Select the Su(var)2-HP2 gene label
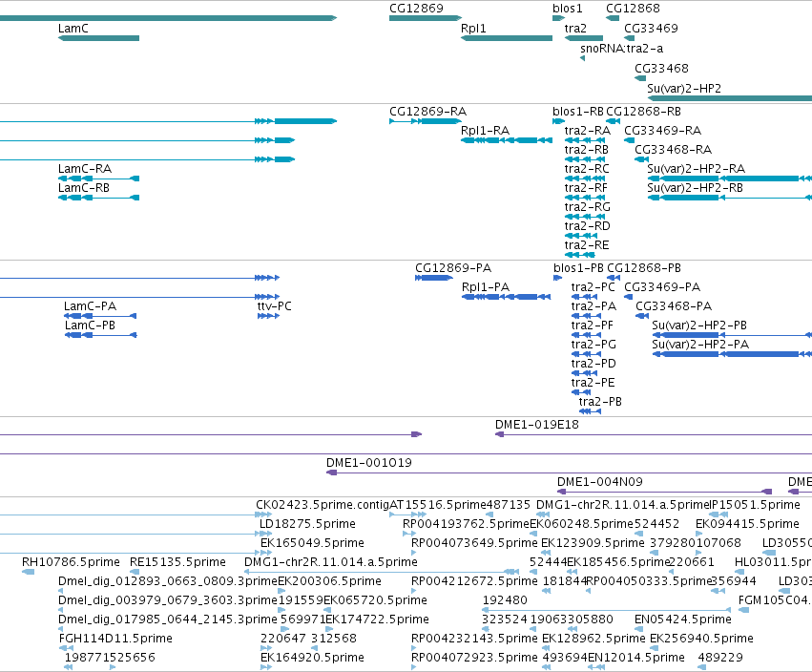 coord(684,89)
